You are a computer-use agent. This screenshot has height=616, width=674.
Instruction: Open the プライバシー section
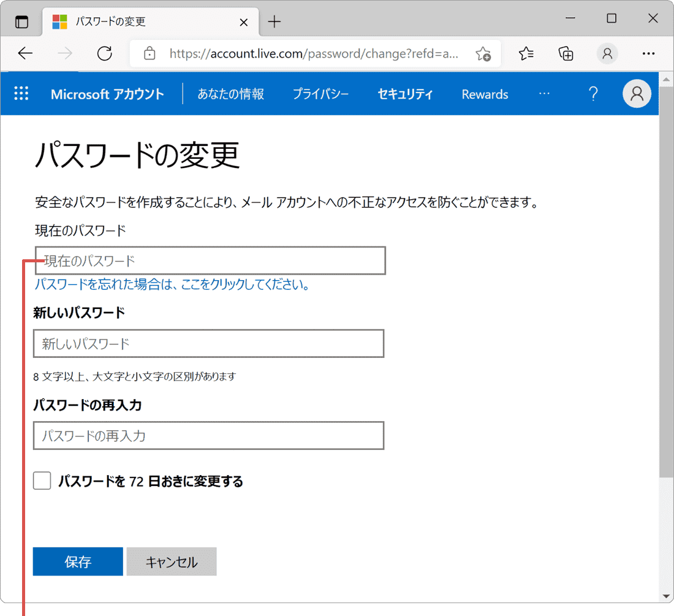(320, 94)
